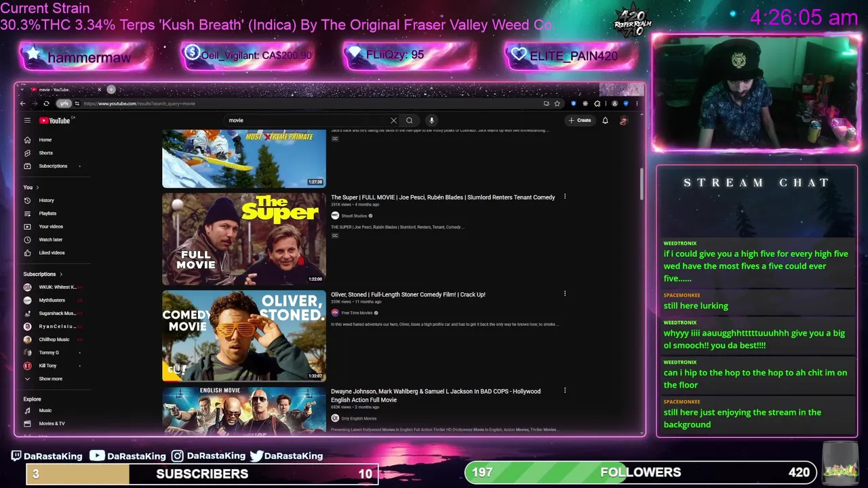
Task: Bookmark this page with the star
Action: click(x=557, y=104)
